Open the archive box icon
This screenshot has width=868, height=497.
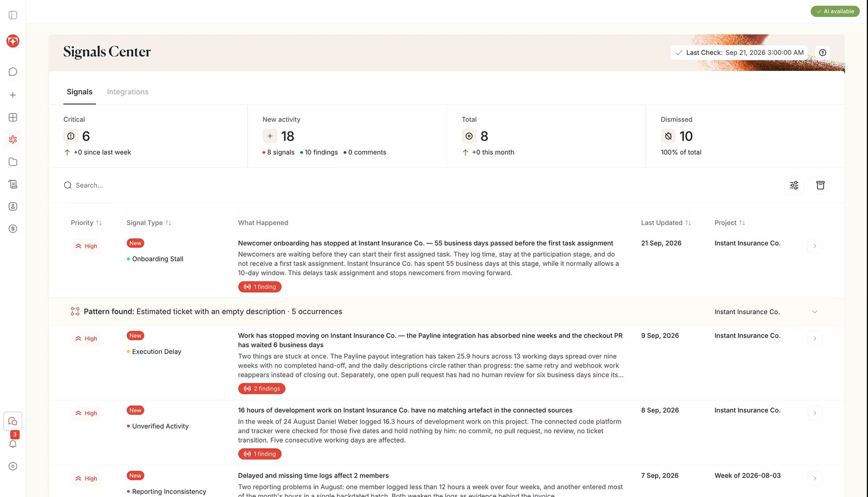[821, 185]
